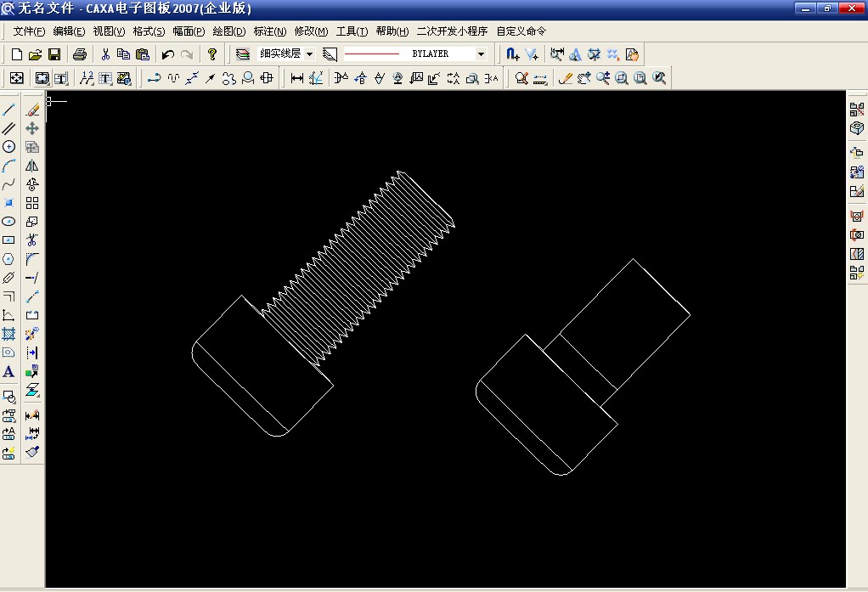Select the Array grid tool

tap(32, 203)
